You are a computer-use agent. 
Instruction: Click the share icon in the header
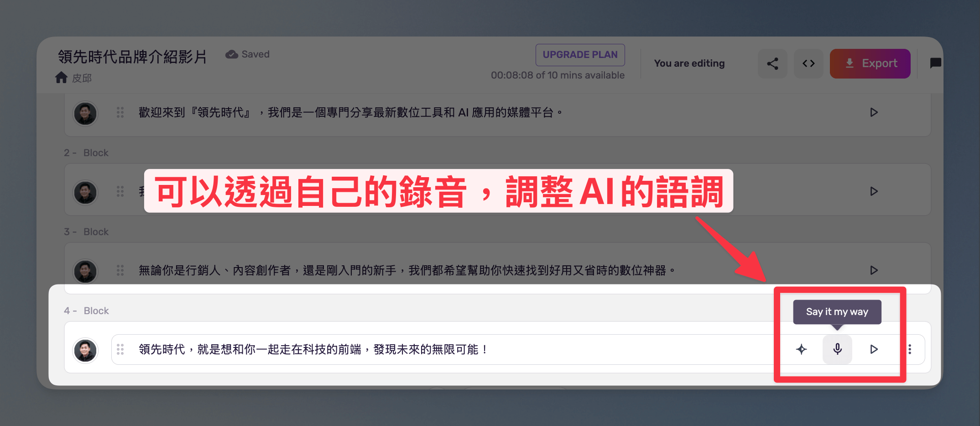pos(772,63)
